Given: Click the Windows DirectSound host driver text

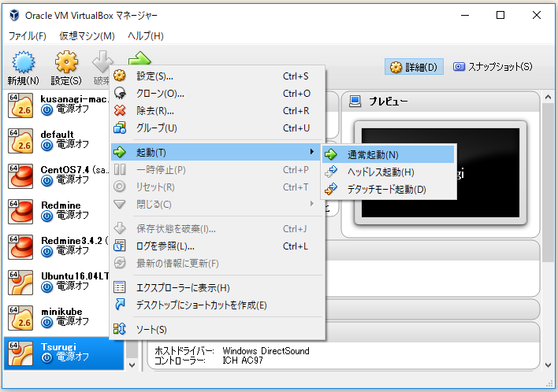Looking at the screenshot, I should coord(266,351).
